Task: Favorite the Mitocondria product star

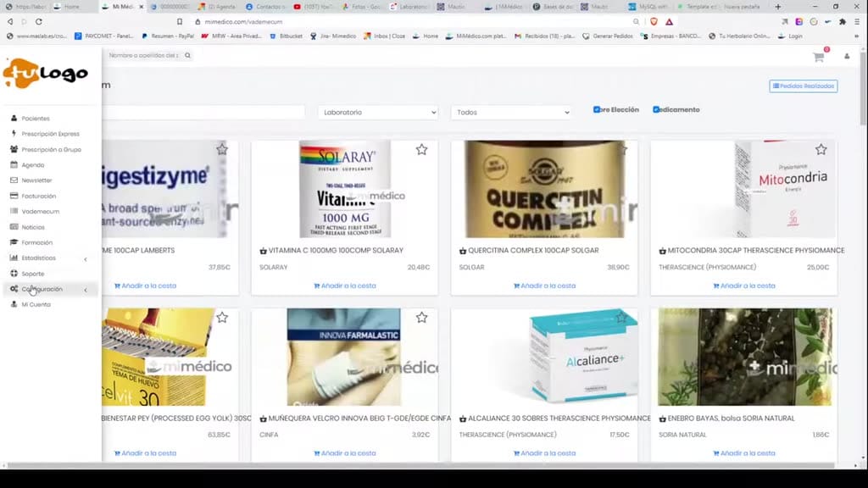Action: 821,149
